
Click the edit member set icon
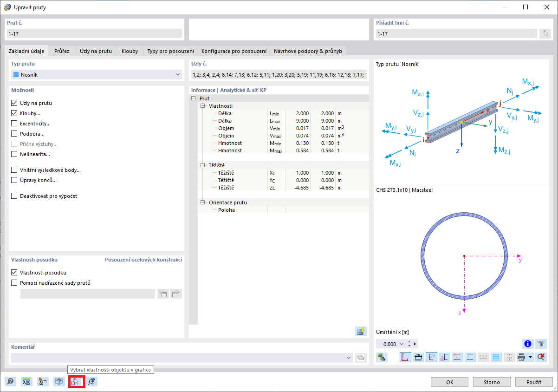coord(176,294)
